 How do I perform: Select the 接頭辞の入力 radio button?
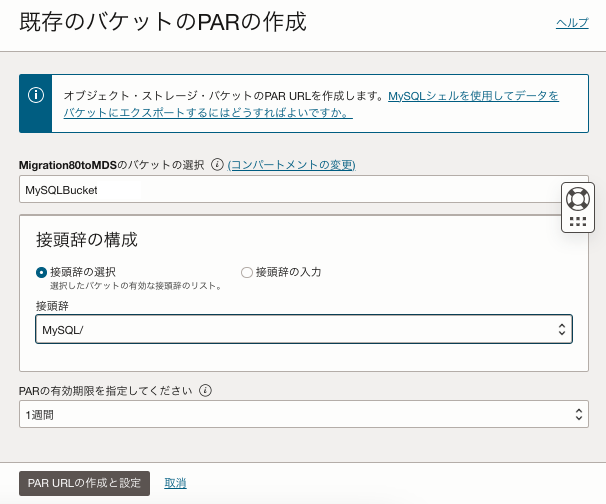[247, 272]
